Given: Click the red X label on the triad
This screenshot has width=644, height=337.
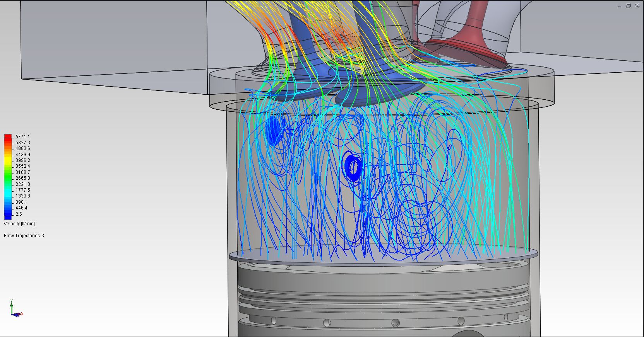Looking at the screenshot, I should (22, 314).
